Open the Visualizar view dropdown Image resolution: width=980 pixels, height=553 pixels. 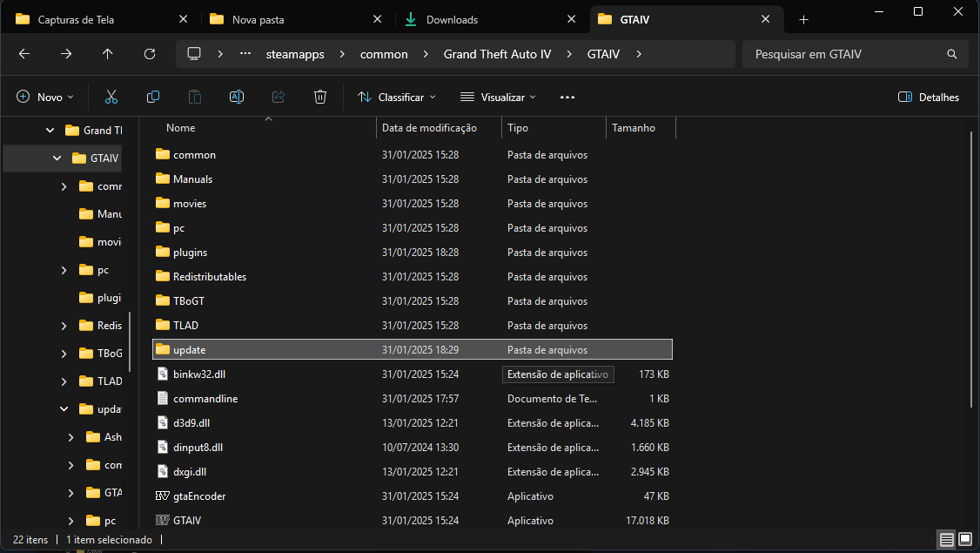tap(499, 98)
